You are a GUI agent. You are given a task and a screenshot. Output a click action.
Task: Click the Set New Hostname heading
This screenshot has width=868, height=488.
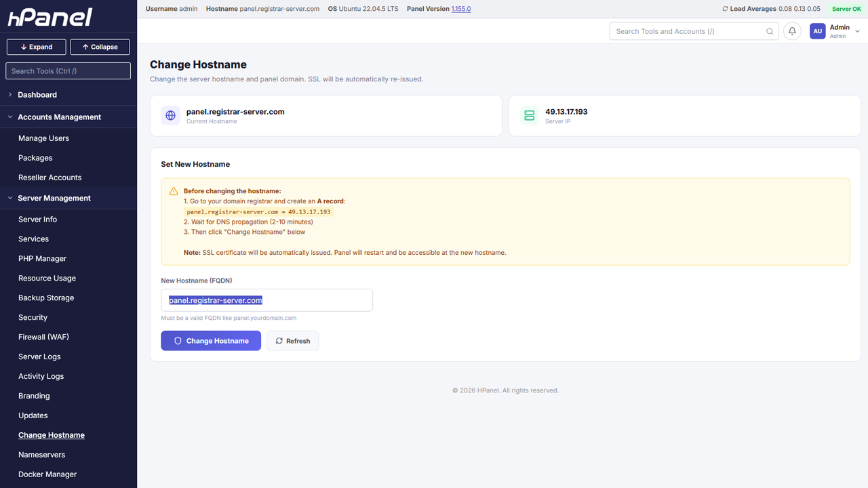pos(195,164)
